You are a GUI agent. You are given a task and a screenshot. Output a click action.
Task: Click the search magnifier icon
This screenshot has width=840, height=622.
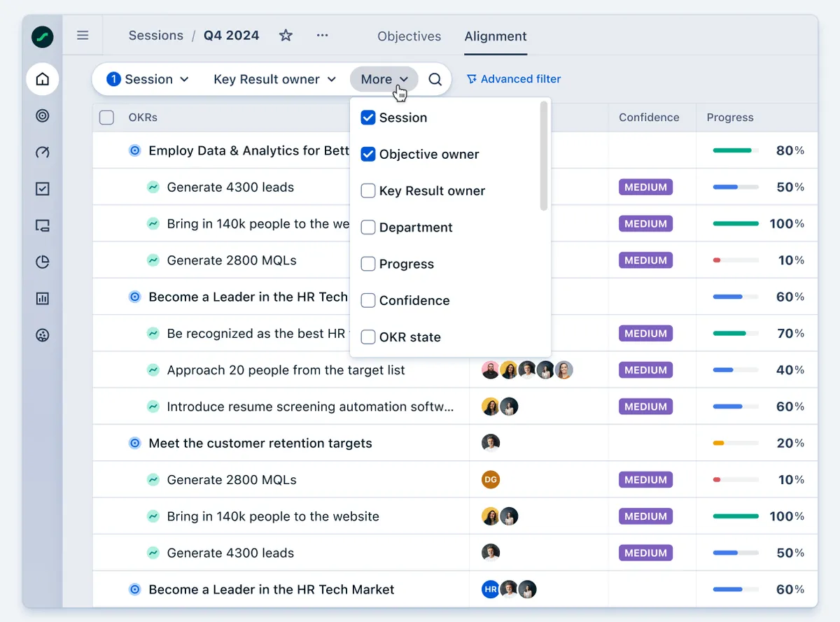point(435,79)
